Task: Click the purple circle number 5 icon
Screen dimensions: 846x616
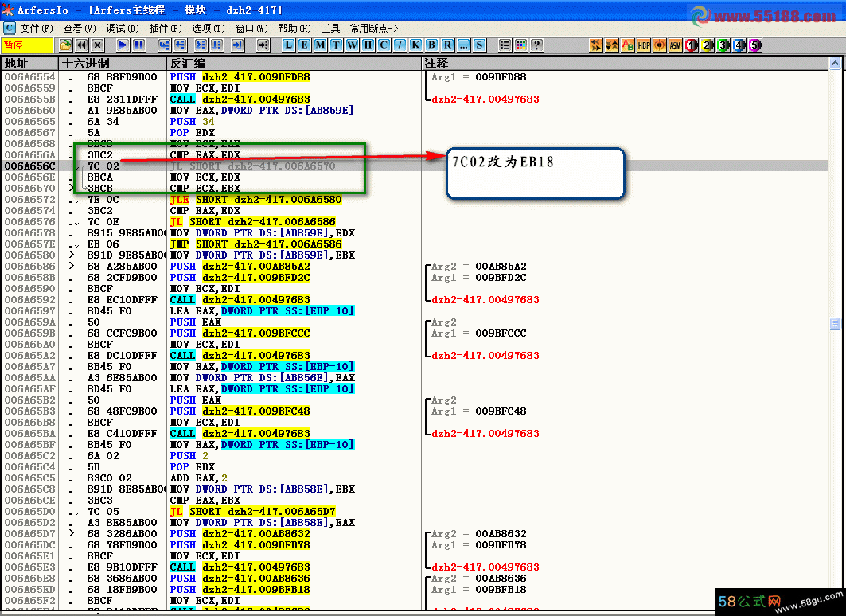Action: pyautogui.click(x=755, y=45)
